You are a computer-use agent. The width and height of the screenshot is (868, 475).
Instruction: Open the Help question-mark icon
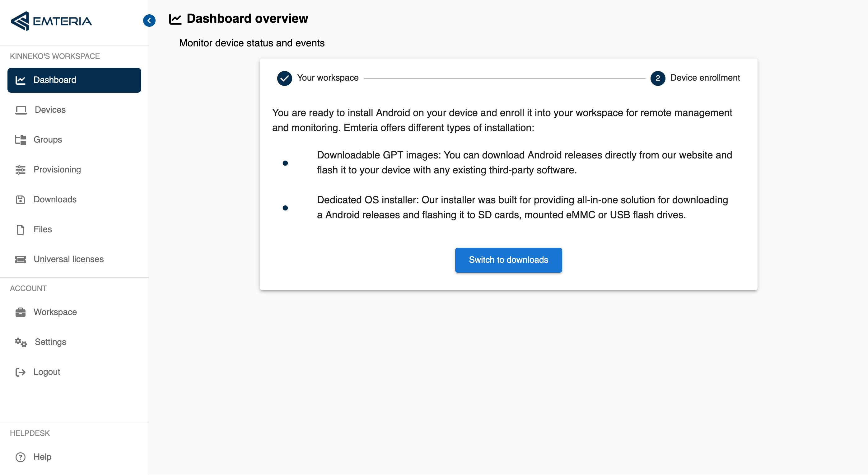21,457
